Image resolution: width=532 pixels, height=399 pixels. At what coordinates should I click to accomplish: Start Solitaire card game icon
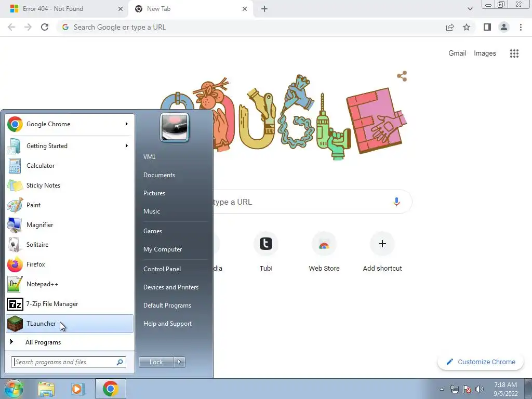[x=15, y=244]
